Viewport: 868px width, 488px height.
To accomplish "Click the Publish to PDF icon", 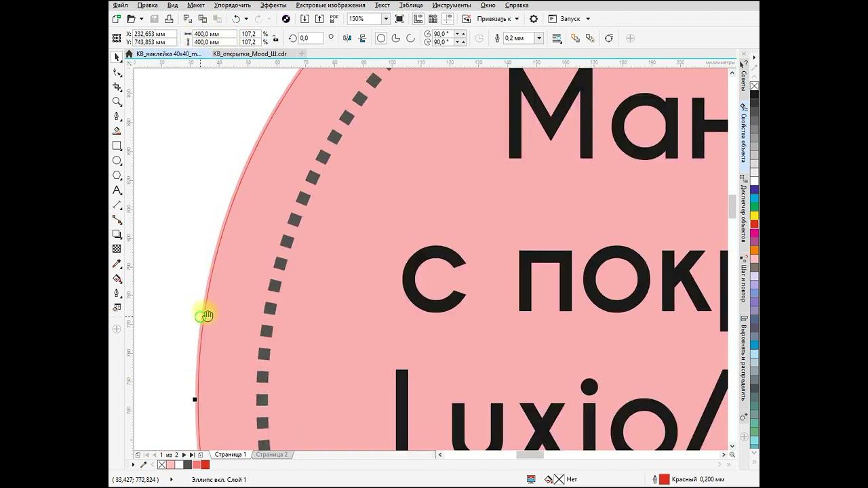I will coord(334,19).
